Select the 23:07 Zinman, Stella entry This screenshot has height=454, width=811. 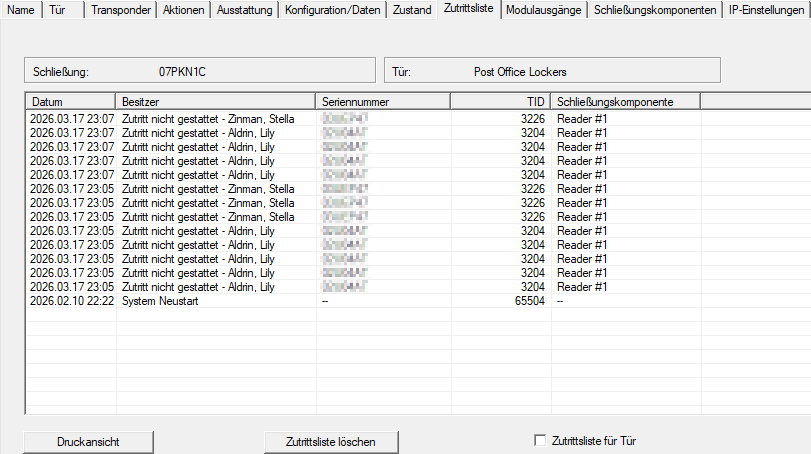pyautogui.click(x=208, y=119)
